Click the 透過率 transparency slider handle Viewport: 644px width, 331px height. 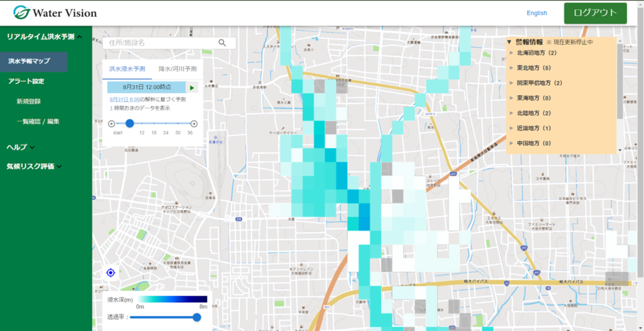pyautogui.click(x=197, y=317)
